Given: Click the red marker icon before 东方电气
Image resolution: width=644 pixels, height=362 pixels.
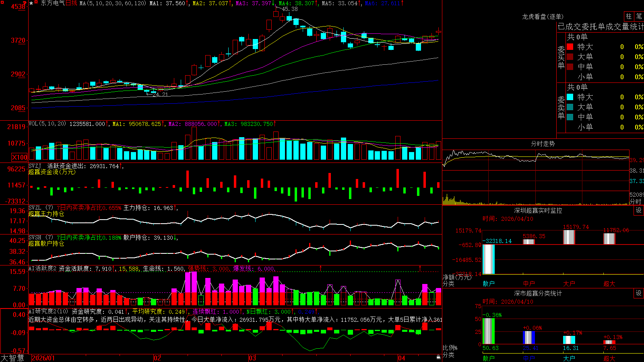Looking at the screenshot, I should pos(36,2).
